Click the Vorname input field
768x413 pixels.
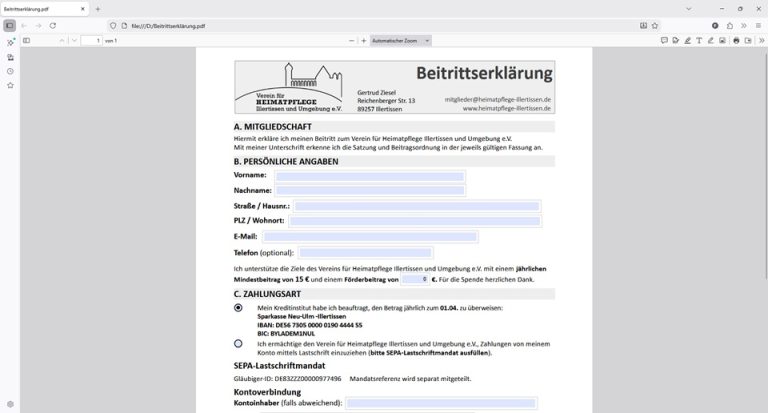[x=370, y=176]
